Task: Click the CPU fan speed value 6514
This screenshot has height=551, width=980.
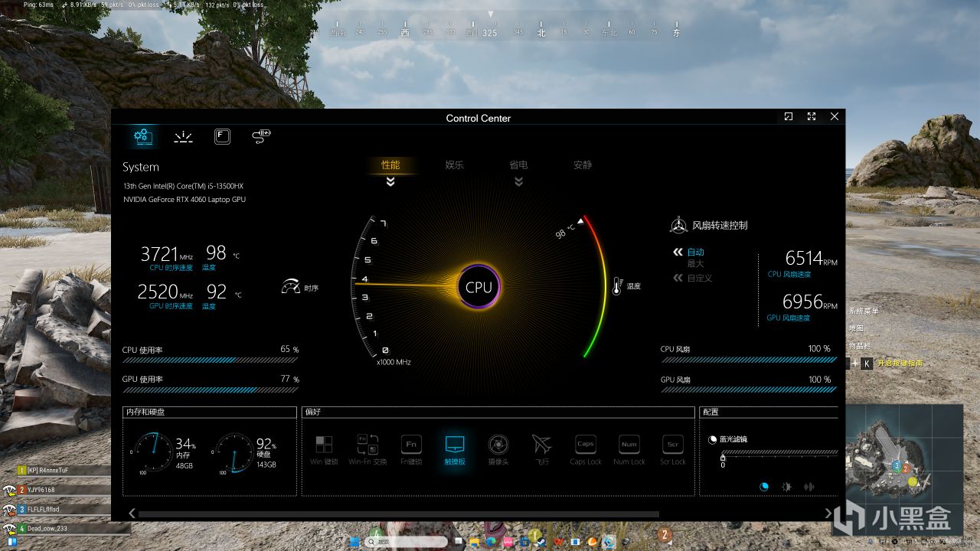Action: pyautogui.click(x=804, y=258)
